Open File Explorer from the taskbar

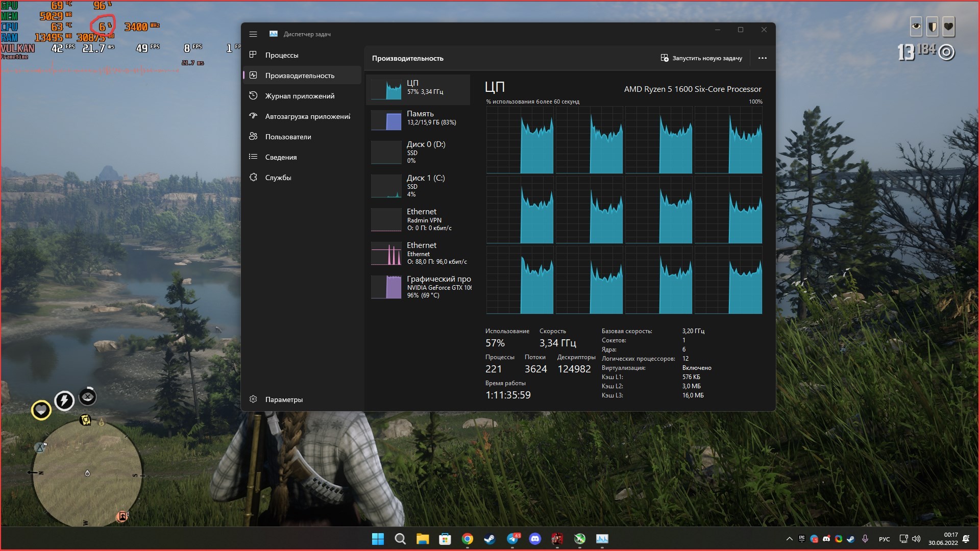click(x=423, y=539)
